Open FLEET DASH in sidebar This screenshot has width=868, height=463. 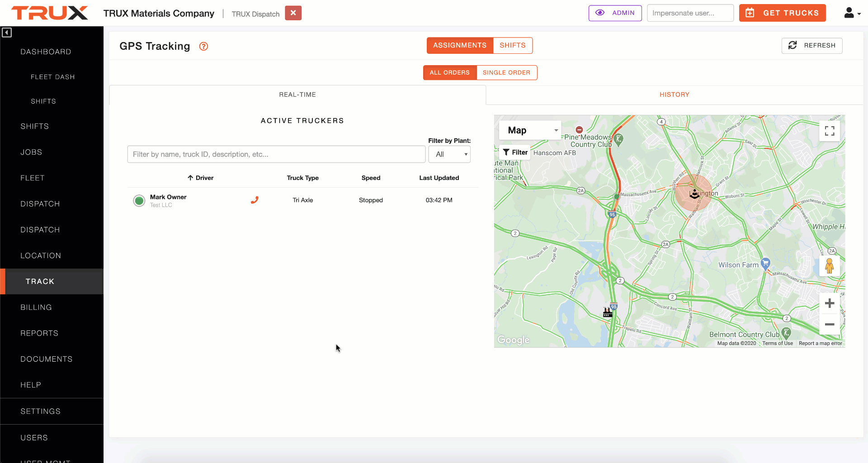coord(52,77)
